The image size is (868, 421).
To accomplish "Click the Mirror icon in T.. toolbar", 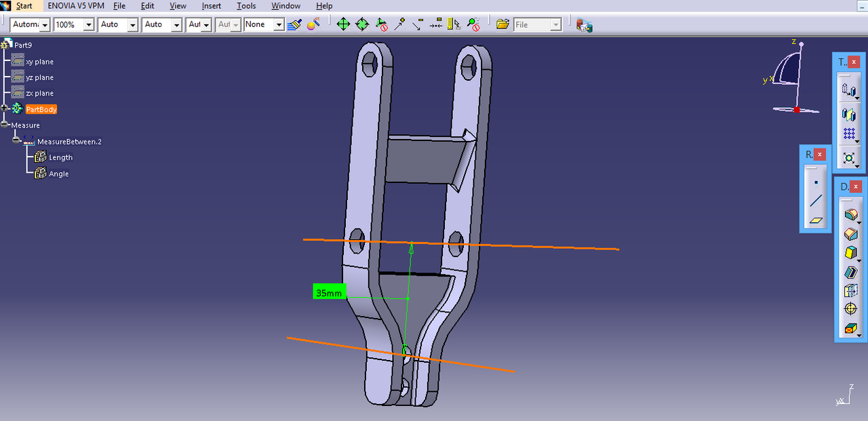I will coord(849,113).
